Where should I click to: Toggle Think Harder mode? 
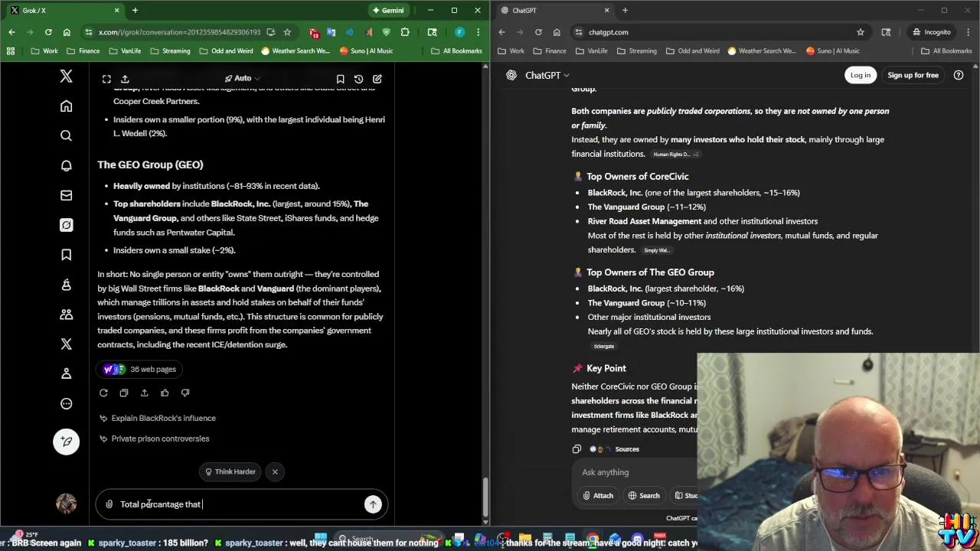[230, 471]
